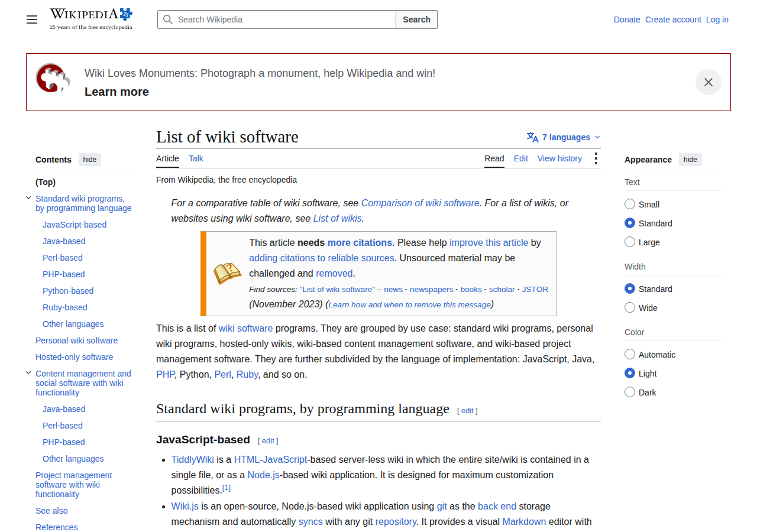Click the Create account link
Viewport: 757px width, 532px height.
(x=673, y=20)
